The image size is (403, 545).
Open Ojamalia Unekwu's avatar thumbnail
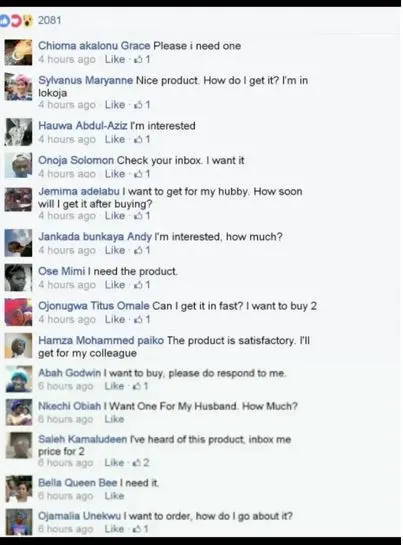(x=19, y=522)
